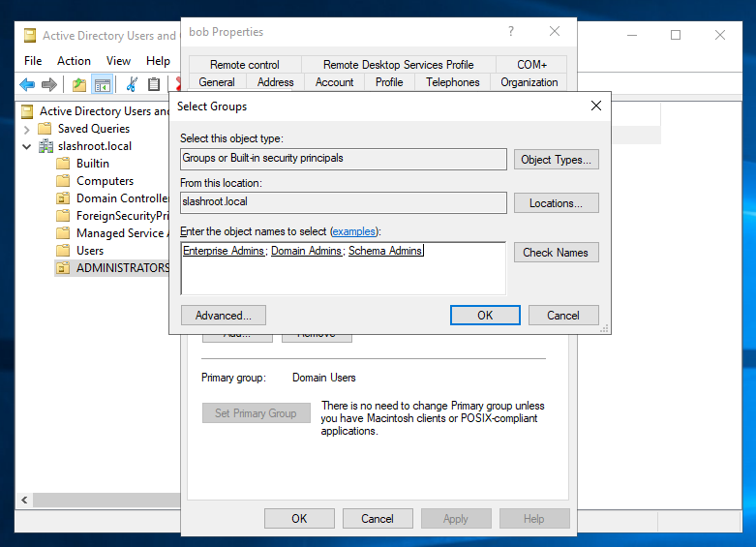Click the clipboard Copy toolbar icon
The width and height of the screenshot is (756, 547).
[153, 84]
